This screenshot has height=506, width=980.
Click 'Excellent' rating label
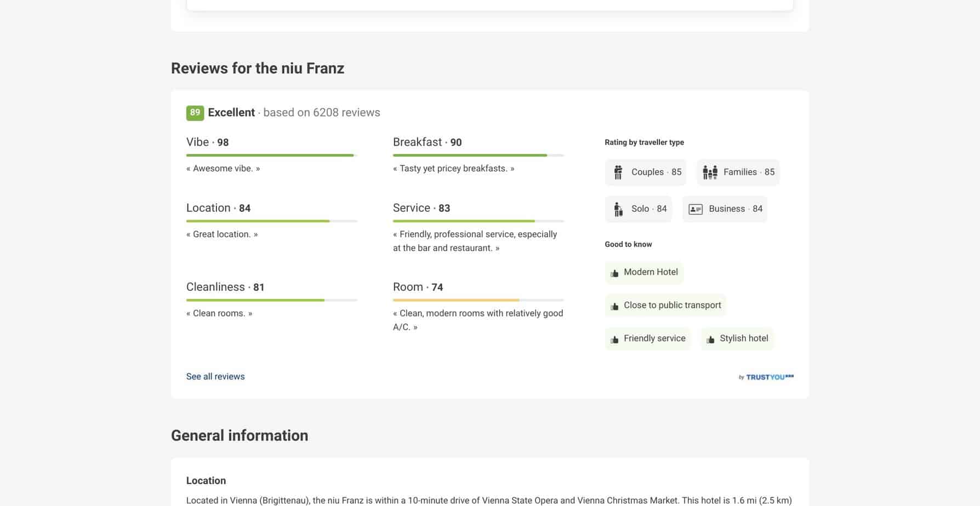(231, 113)
